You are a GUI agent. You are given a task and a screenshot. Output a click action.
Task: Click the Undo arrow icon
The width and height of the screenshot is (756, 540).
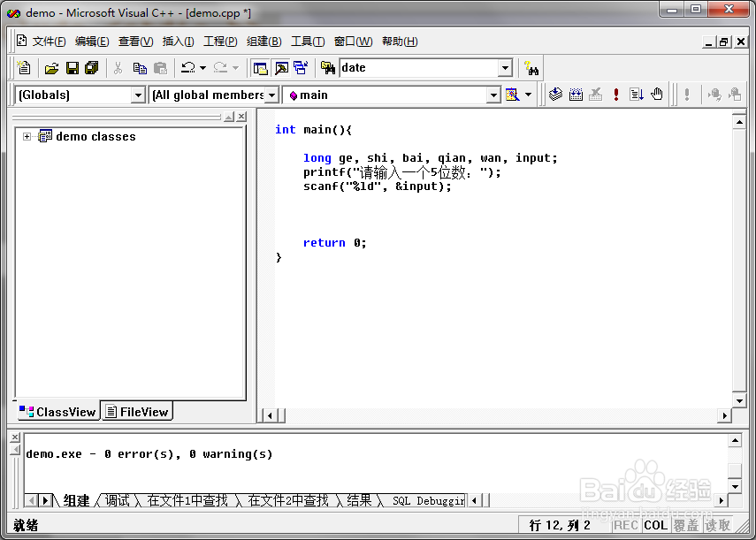click(x=188, y=68)
